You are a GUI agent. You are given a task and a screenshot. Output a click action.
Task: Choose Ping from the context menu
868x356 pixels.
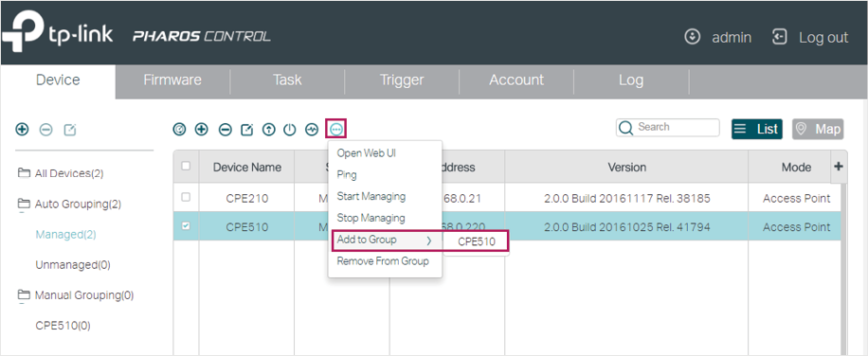[x=347, y=174]
